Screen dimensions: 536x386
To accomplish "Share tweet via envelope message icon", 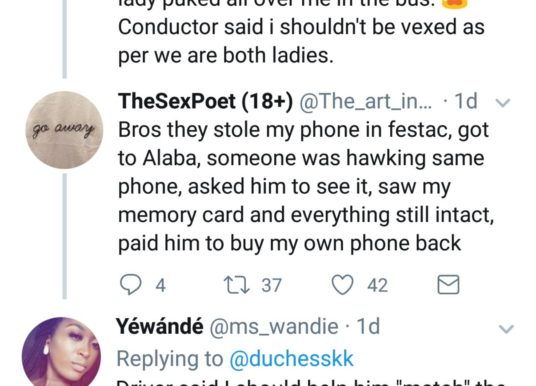I will click(x=448, y=284).
